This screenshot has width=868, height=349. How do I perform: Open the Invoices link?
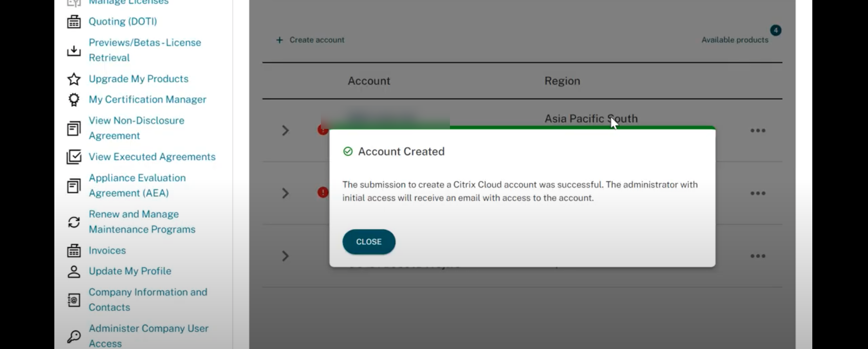[x=107, y=250]
